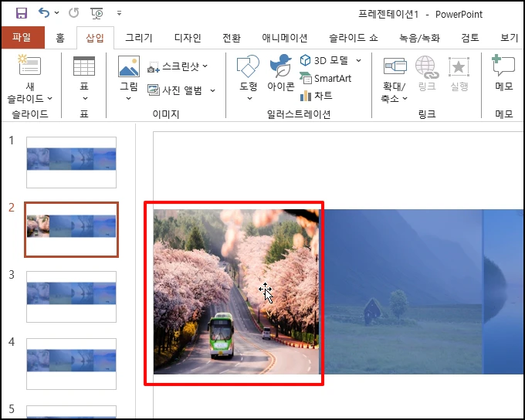Select slide 1 thumbnail
This screenshot has width=525, height=420.
pos(71,162)
